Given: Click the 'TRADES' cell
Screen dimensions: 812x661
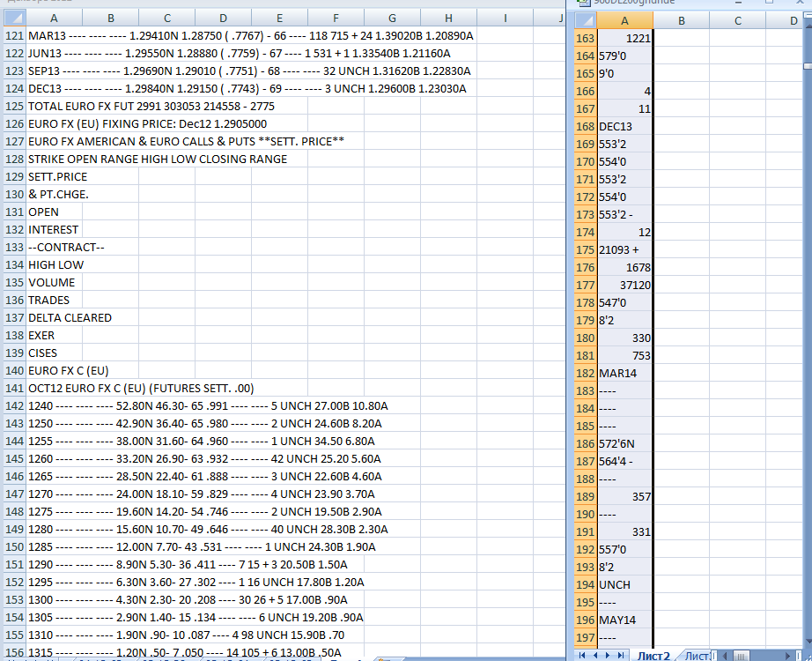Looking at the screenshot, I should (x=54, y=301).
